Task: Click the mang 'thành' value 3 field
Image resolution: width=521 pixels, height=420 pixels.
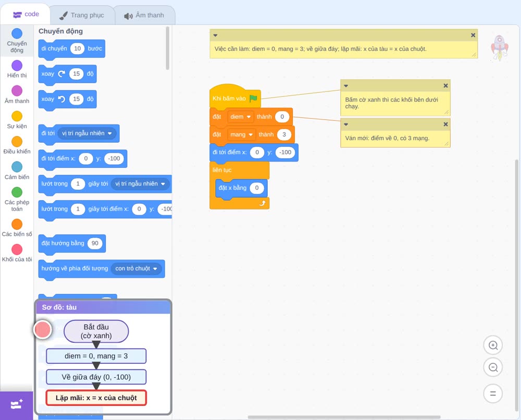Action: point(284,134)
